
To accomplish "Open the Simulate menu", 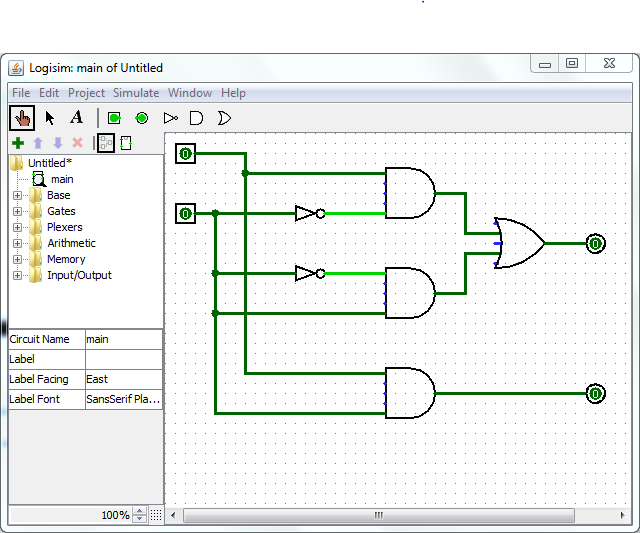I will [136, 93].
